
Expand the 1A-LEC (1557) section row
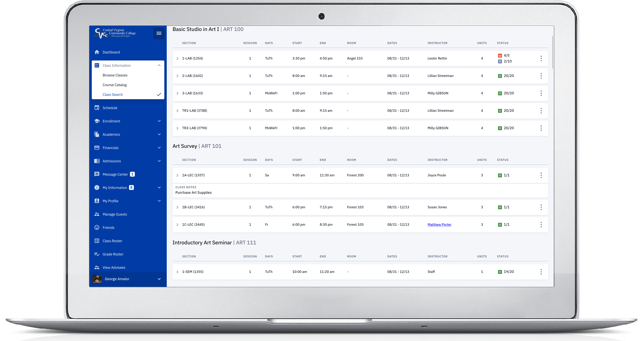177,175
